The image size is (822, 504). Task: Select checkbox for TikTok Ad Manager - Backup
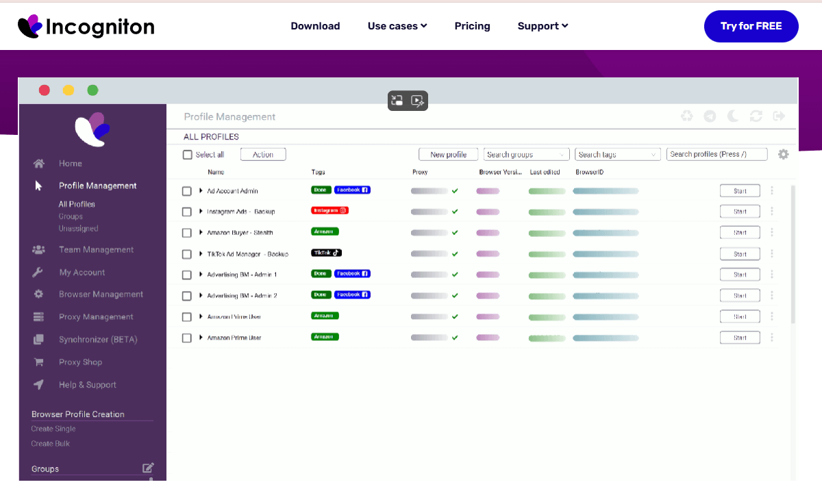[186, 254]
